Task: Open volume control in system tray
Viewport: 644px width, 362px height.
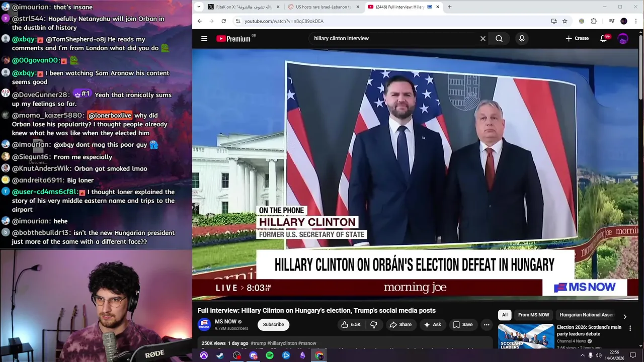Action: (598, 355)
